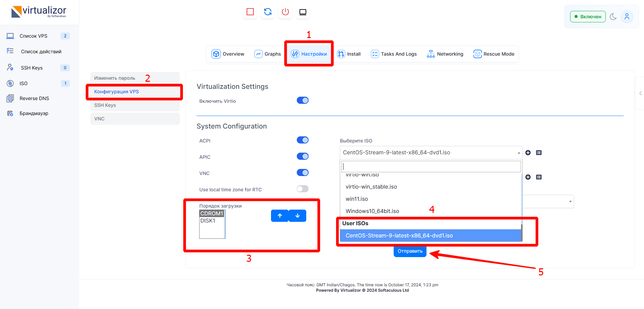
Task: Open Список действий in the sidebar
Action: 41,52
